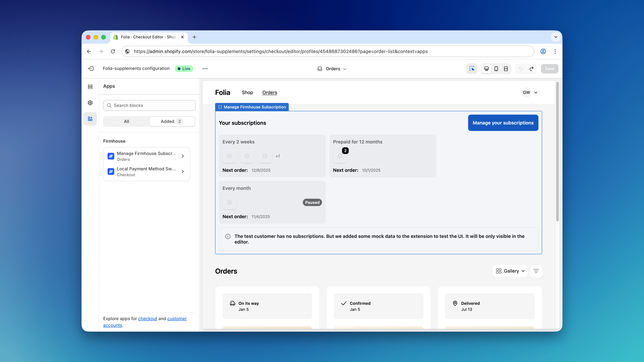644x362 pixels.
Task: Open the Settings gear in sidebar
Action: click(90, 103)
